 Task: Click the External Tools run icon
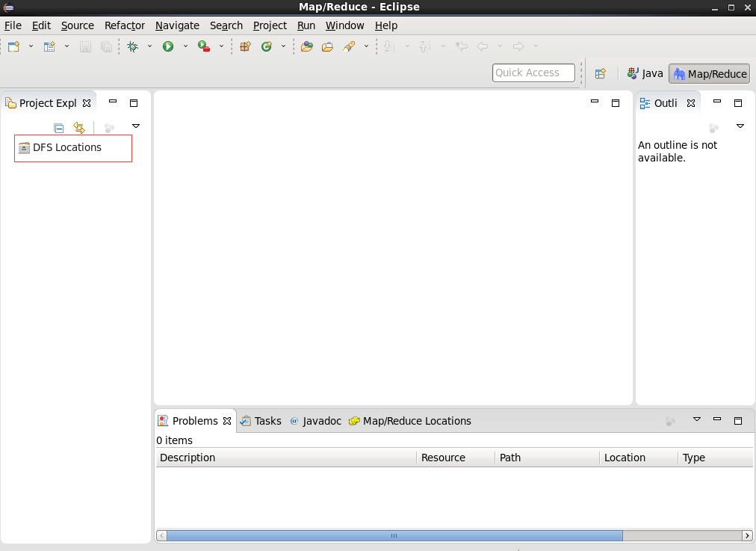(204, 46)
